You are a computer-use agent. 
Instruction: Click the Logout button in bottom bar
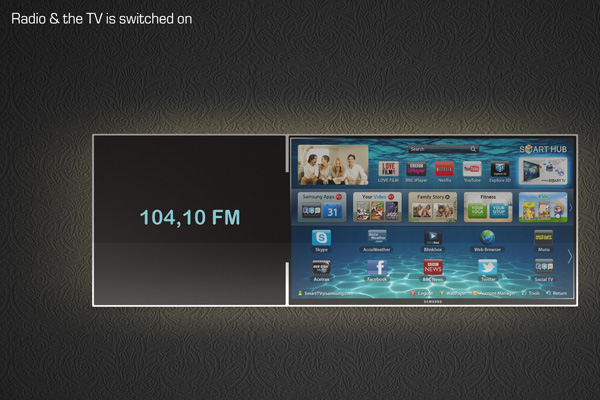click(424, 294)
